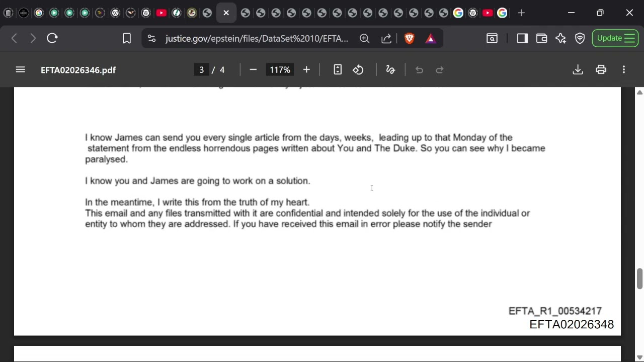Open Brave Rewards triangle icon

coord(430,38)
